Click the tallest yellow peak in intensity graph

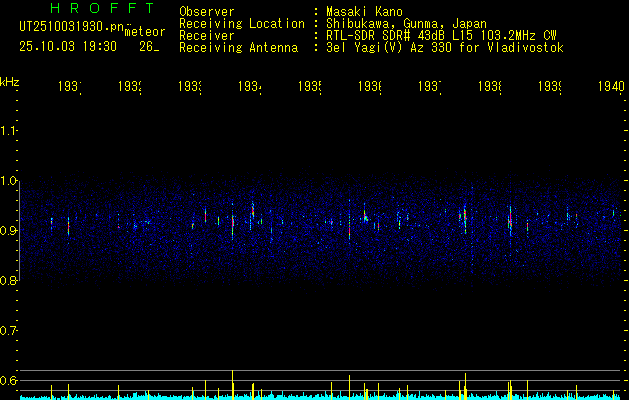pos(233,385)
